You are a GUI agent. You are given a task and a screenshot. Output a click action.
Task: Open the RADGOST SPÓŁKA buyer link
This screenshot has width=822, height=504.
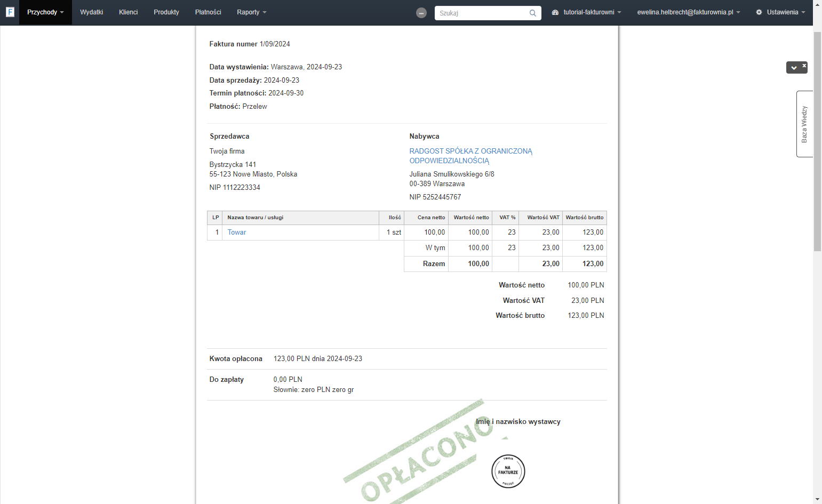(x=471, y=156)
